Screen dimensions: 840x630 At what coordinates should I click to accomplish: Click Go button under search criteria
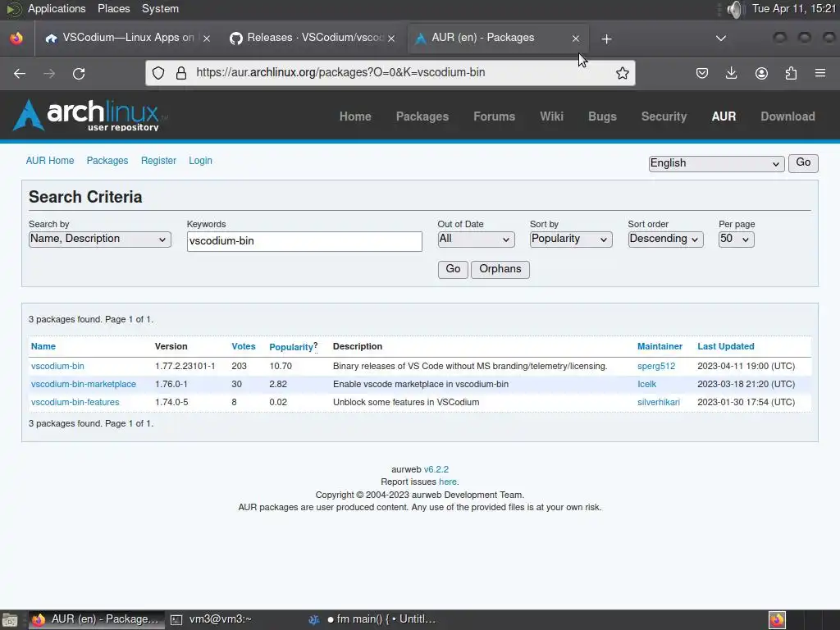point(453,269)
